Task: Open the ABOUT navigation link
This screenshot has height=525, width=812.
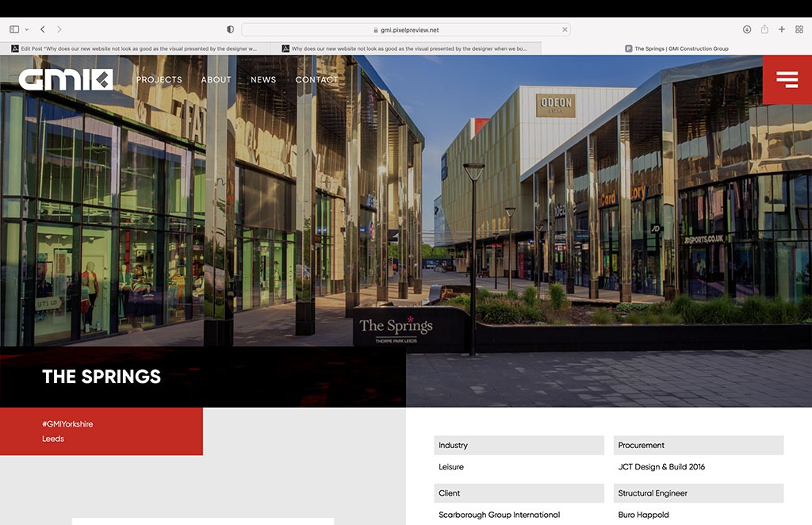Action: pyautogui.click(x=216, y=80)
